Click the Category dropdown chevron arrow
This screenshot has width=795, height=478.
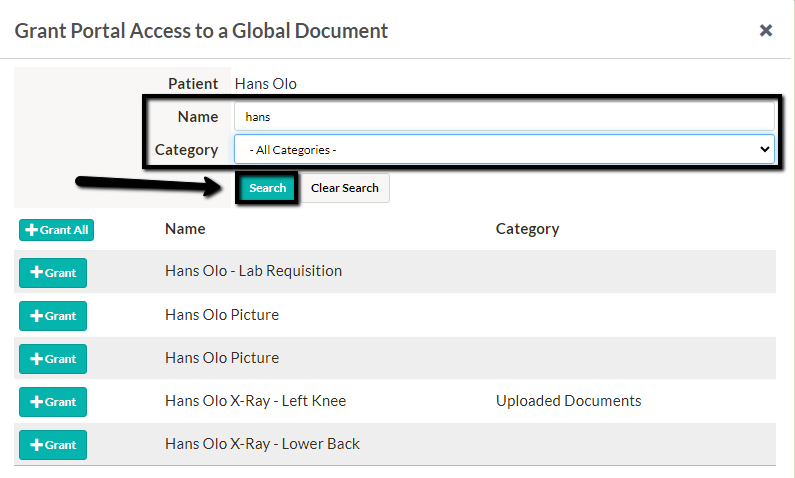(765, 150)
